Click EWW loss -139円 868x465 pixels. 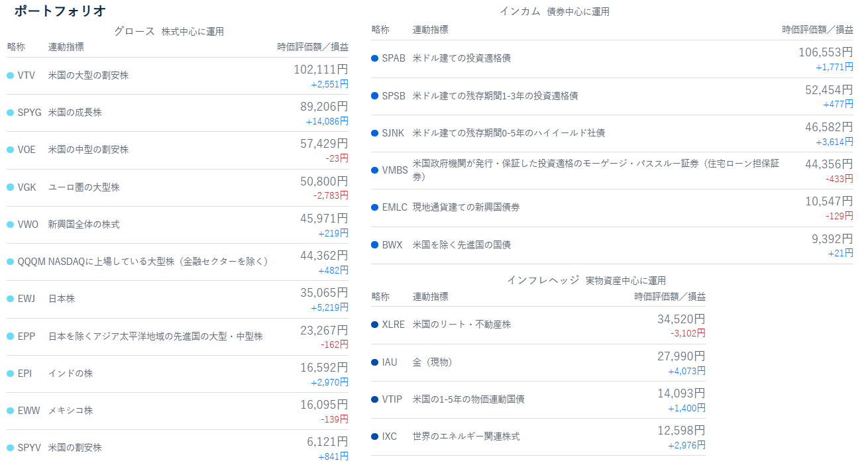335,420
